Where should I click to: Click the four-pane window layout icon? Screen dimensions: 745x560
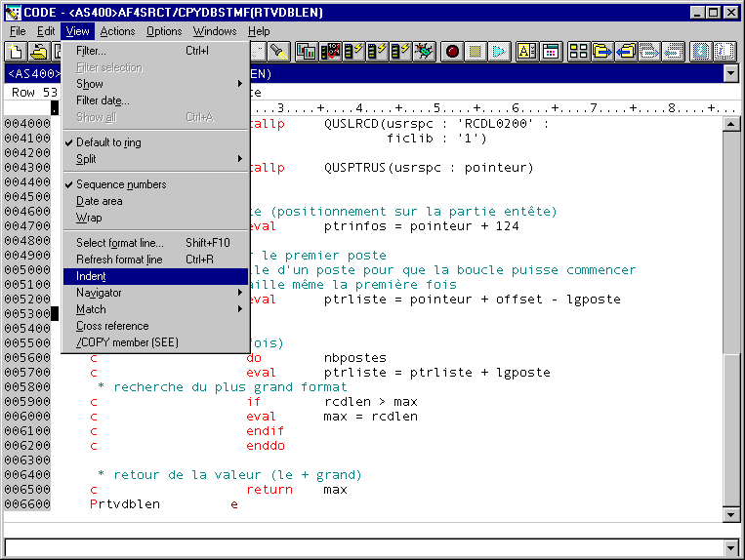(x=578, y=52)
